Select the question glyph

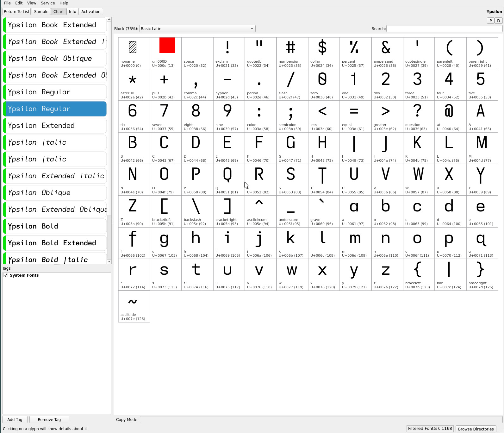click(x=419, y=116)
